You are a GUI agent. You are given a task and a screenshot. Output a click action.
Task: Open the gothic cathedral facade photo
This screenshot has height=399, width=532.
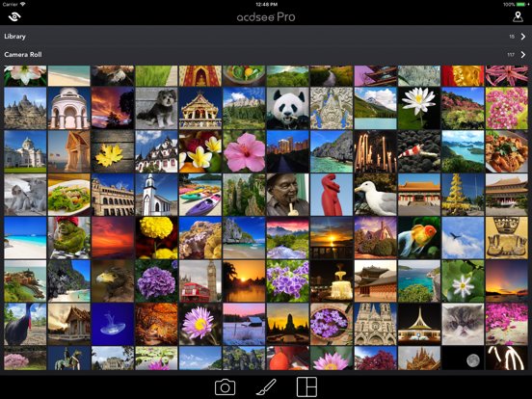[375, 325]
